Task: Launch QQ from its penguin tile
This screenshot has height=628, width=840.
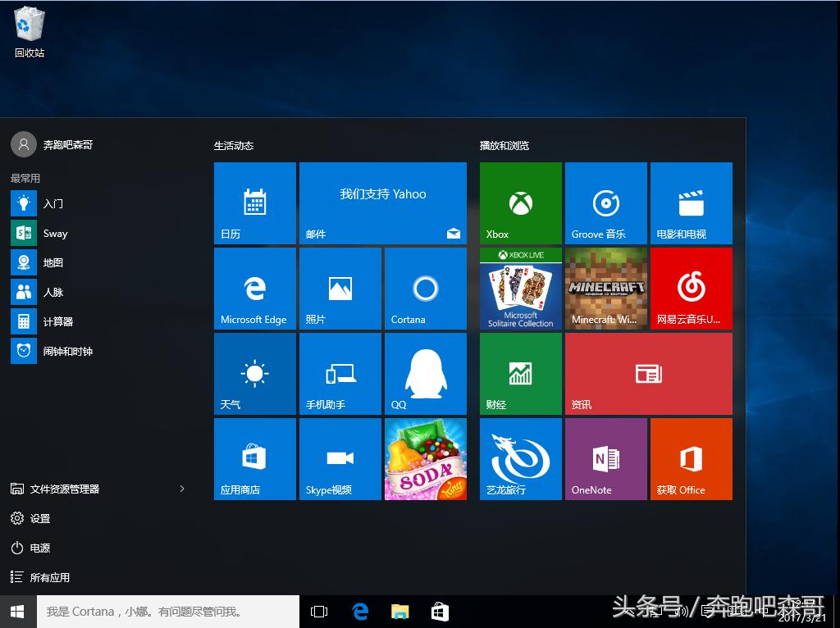Action: point(425,373)
